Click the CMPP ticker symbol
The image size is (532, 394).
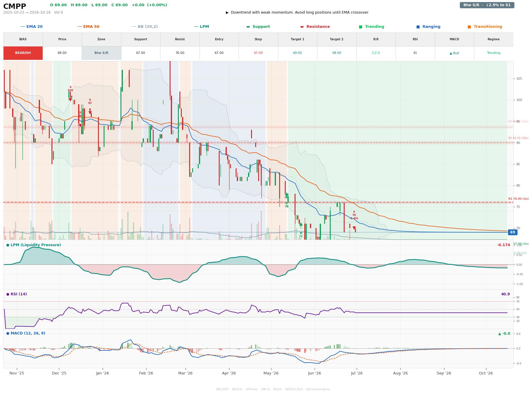pyautogui.click(x=15, y=6)
